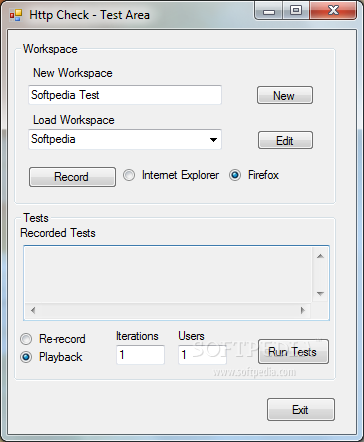The height and width of the screenshot is (442, 364).
Task: Click the list's scroll left arrow
Action: (33, 310)
